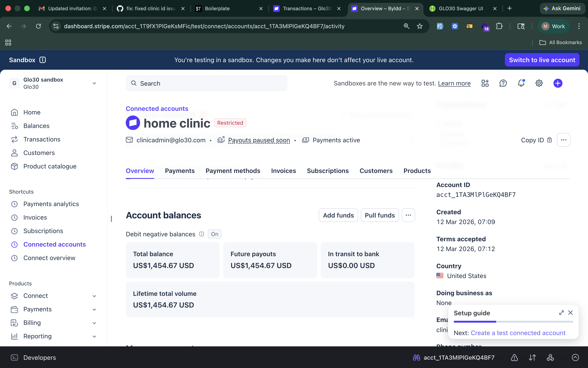Viewport: 588px width, 368px height.
Task: Expand the Payments product section
Action: pyautogui.click(x=94, y=309)
